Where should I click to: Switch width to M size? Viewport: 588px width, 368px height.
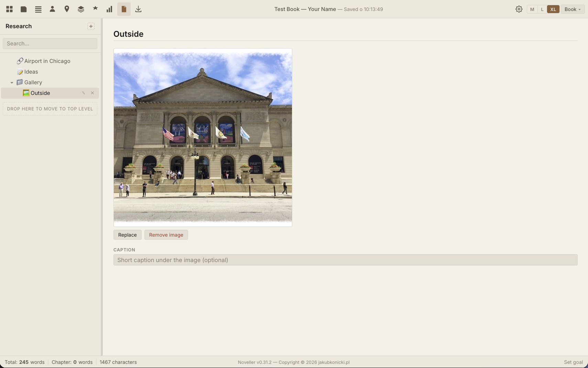532,9
